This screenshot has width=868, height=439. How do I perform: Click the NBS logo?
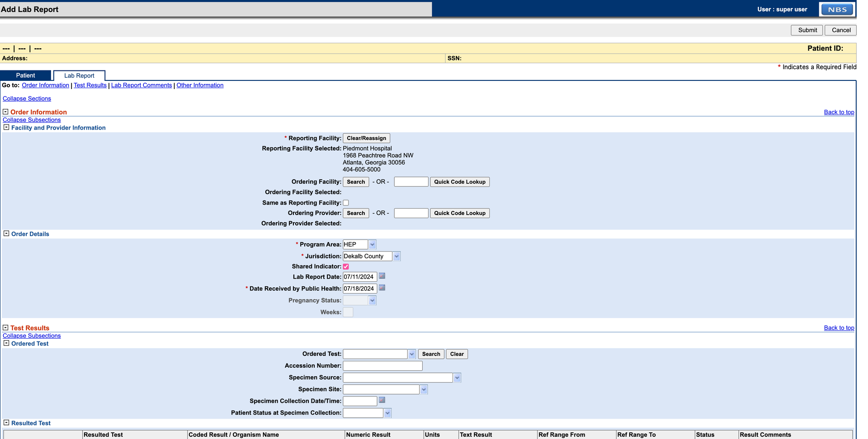[836, 9]
